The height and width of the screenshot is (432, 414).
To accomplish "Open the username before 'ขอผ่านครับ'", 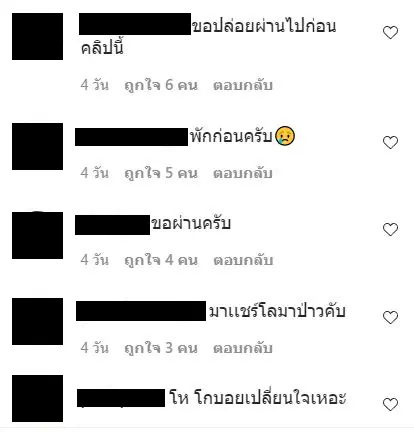I will 112,225.
